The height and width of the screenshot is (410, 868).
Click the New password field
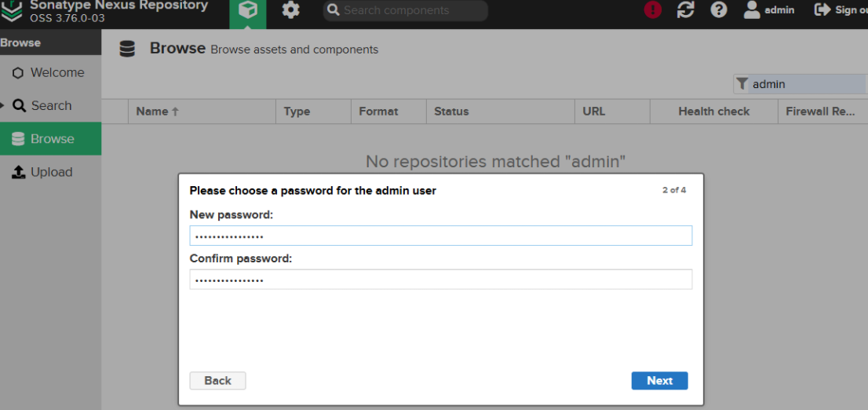pos(440,236)
